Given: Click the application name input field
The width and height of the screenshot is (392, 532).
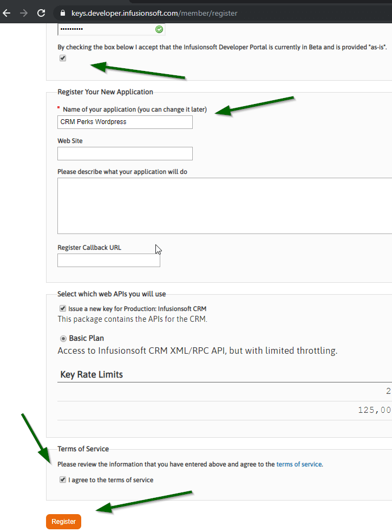Looking at the screenshot, I should [x=125, y=122].
